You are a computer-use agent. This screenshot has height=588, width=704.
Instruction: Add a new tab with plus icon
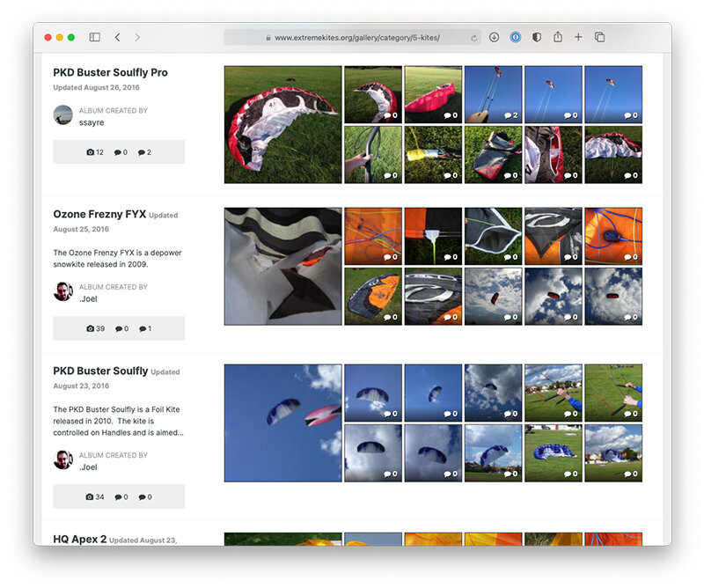click(x=578, y=37)
